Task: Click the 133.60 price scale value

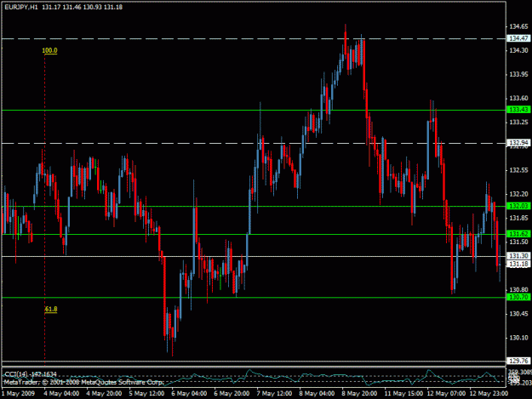Action: tap(518, 99)
